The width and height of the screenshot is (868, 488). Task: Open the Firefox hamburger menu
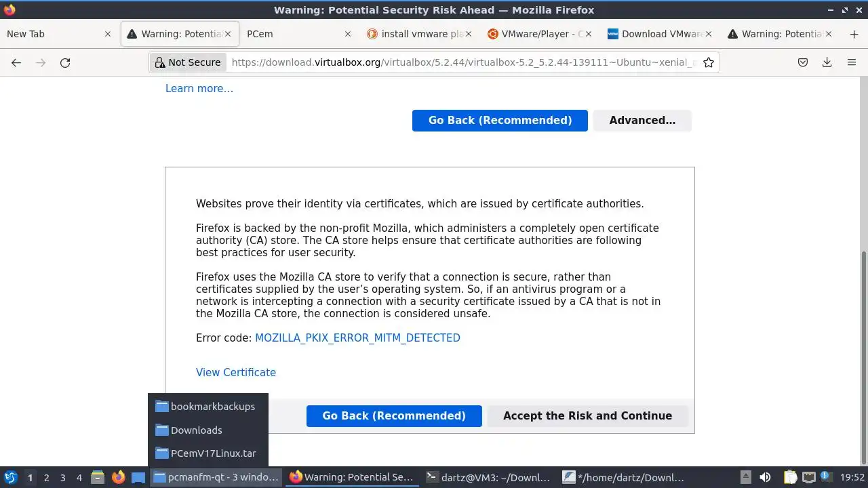point(852,62)
